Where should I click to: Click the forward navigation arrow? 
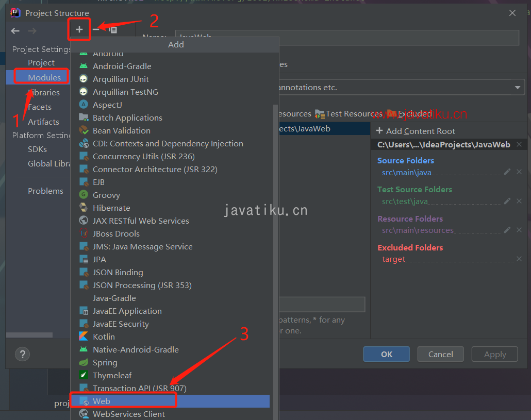tap(32, 31)
